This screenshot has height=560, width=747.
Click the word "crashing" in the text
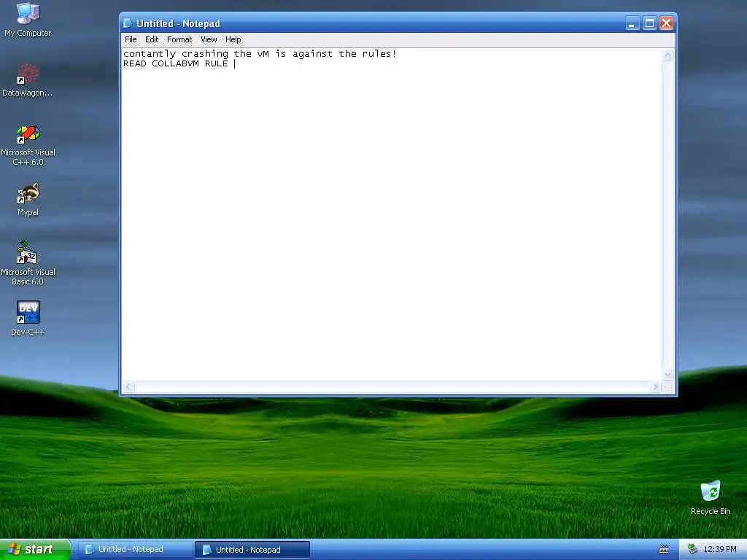[205, 54]
